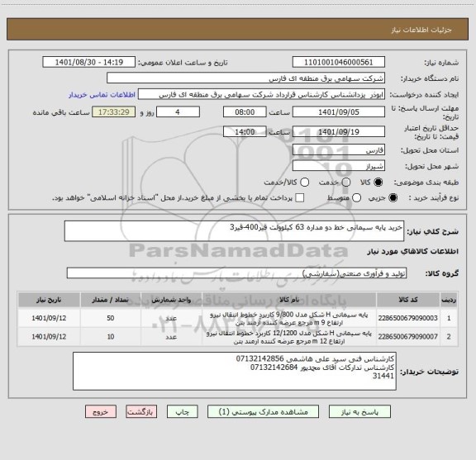The width and height of the screenshot is (476, 460).
Task: Click the response deadline date 1401/09/05
Action: [339, 112]
